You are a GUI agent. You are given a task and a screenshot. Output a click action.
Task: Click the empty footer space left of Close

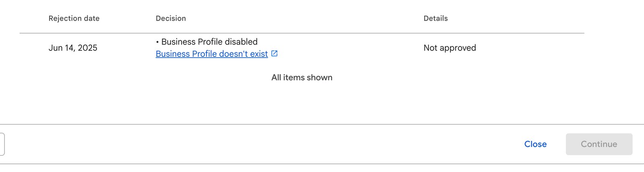[262, 144]
